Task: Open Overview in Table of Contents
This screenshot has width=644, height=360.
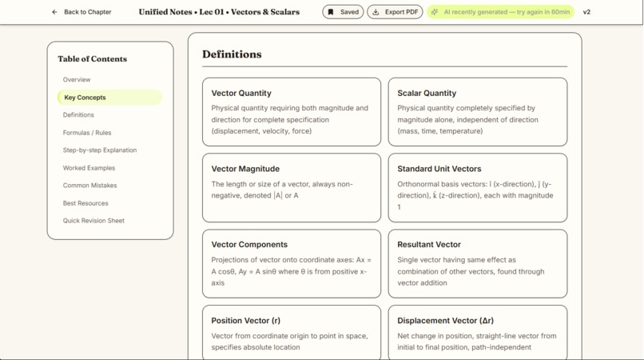Action: [77, 79]
